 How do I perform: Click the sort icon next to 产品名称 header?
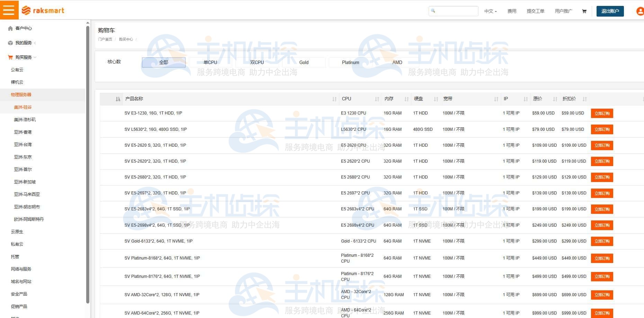(118, 99)
